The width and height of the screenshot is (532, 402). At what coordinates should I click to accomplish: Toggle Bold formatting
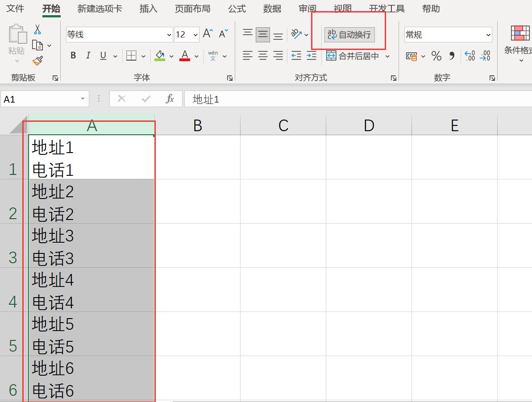click(x=73, y=55)
